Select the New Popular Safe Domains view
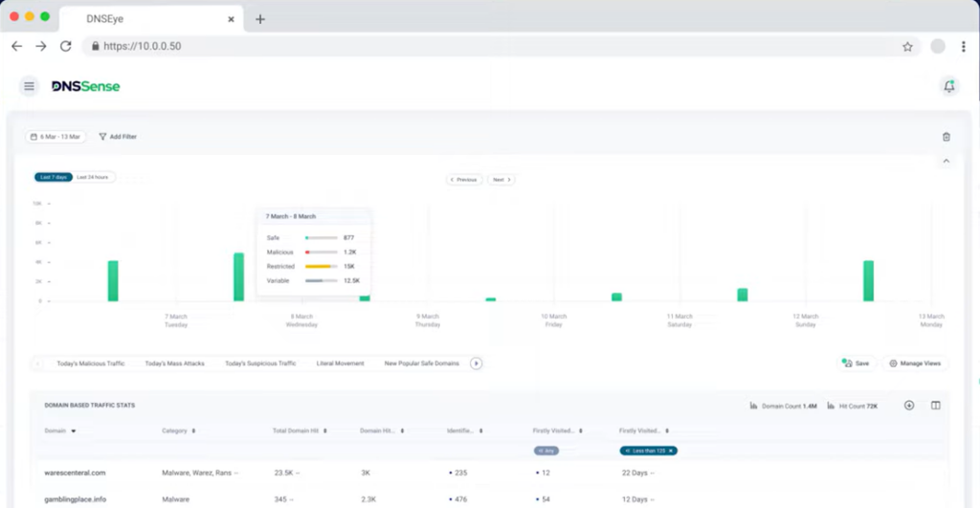 pyautogui.click(x=422, y=363)
